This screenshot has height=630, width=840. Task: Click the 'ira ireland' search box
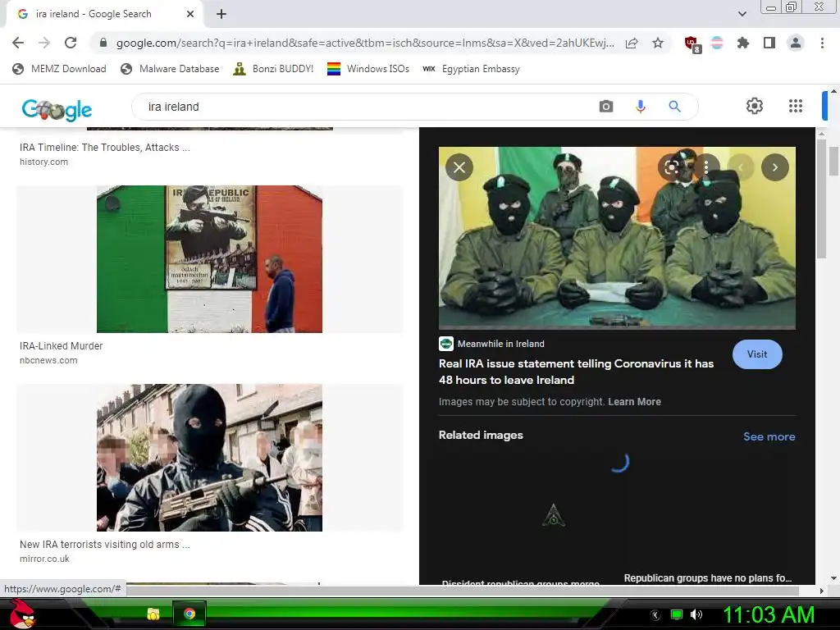click(364, 107)
